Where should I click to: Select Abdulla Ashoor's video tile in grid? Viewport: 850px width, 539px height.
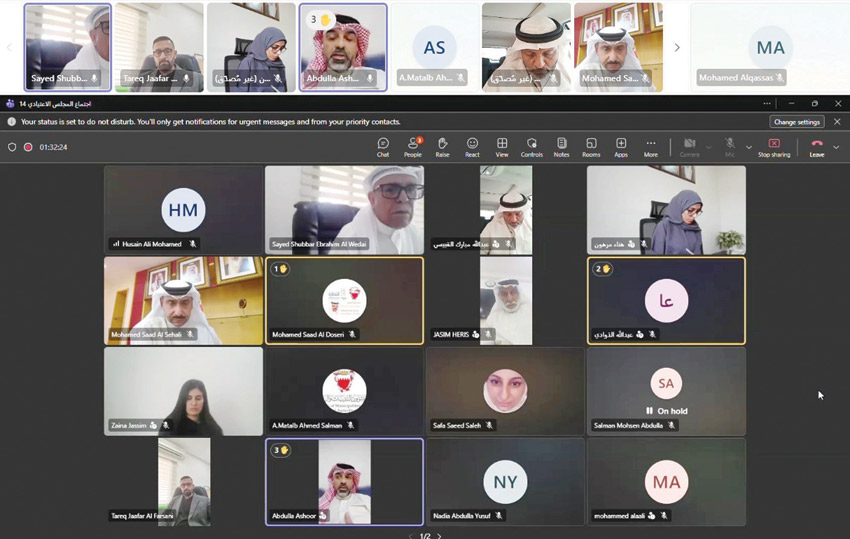344,482
